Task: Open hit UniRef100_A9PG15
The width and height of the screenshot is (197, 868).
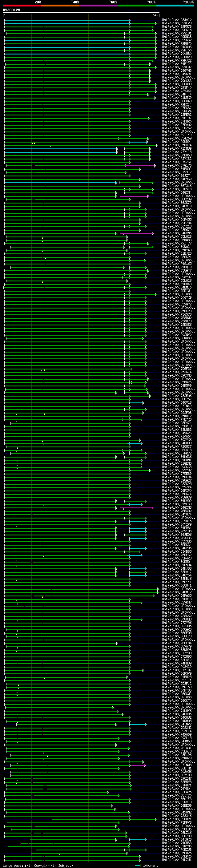Action: click(x=177, y=30)
